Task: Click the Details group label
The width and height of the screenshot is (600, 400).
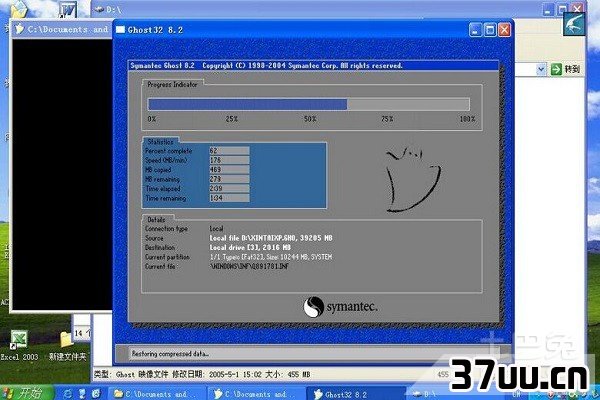Action: pos(156,220)
